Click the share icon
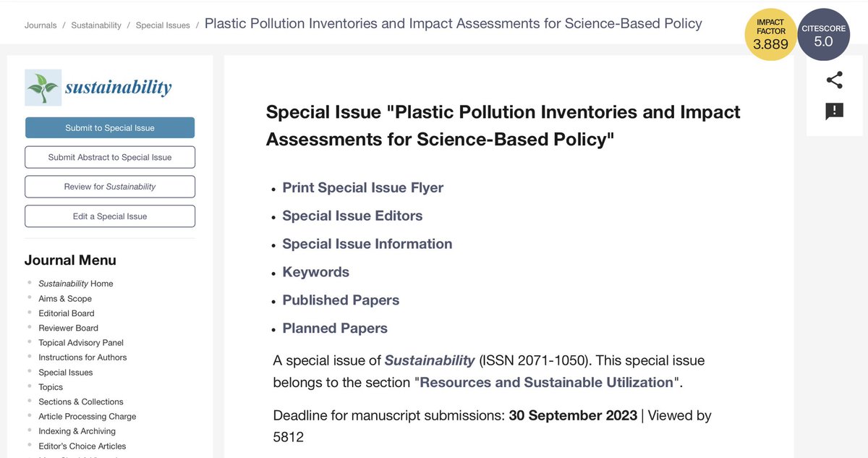 click(x=835, y=80)
